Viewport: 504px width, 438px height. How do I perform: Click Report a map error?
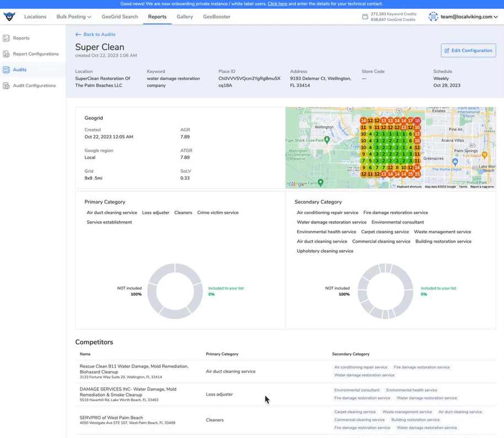click(482, 186)
